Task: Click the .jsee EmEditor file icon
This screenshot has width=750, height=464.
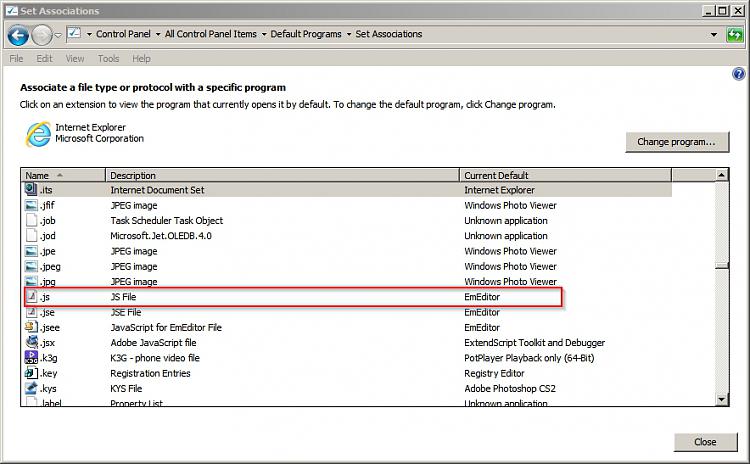Action: (31, 327)
